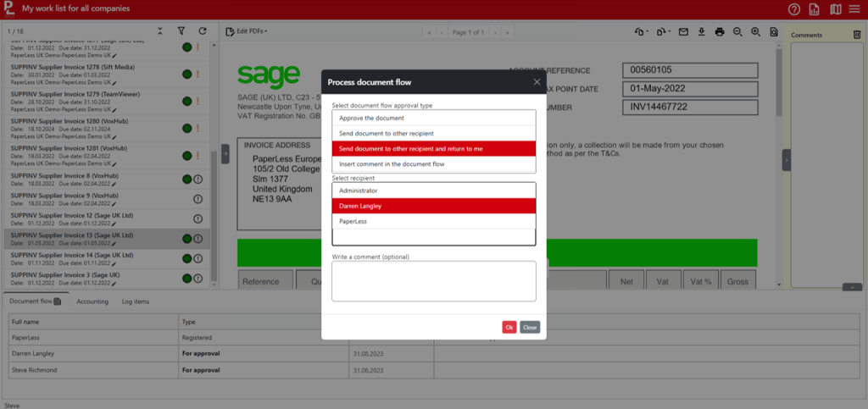Open the hamburger menu in top bar

click(854, 9)
